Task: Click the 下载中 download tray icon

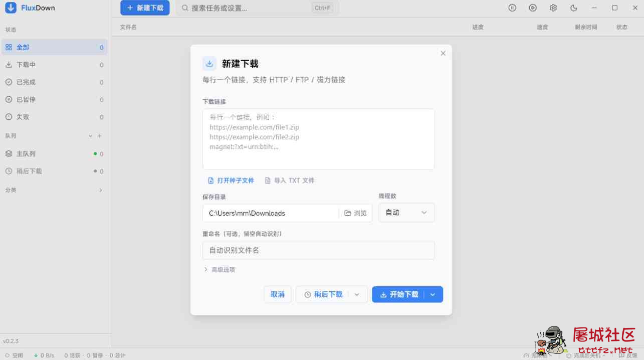Action: pyautogui.click(x=9, y=65)
